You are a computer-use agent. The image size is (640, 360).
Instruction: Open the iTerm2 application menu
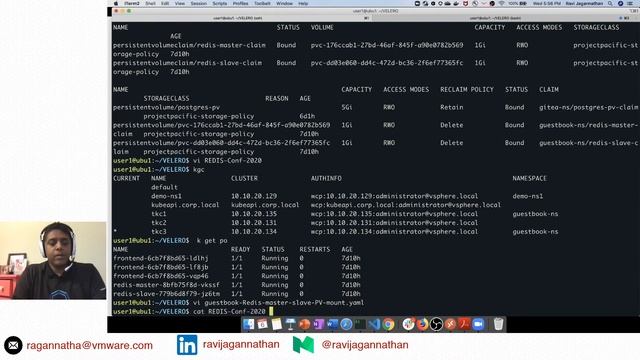[132, 3]
